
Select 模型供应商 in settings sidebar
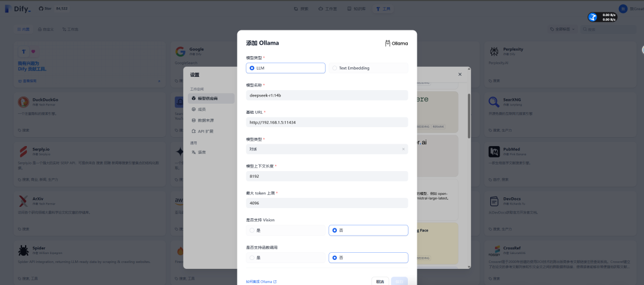point(211,98)
